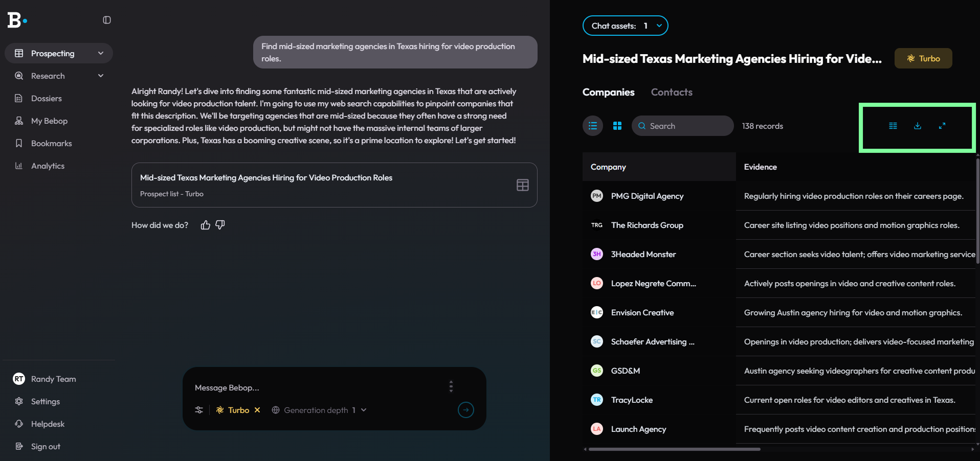Open message options three-dot menu
The height and width of the screenshot is (461, 980).
click(451, 386)
